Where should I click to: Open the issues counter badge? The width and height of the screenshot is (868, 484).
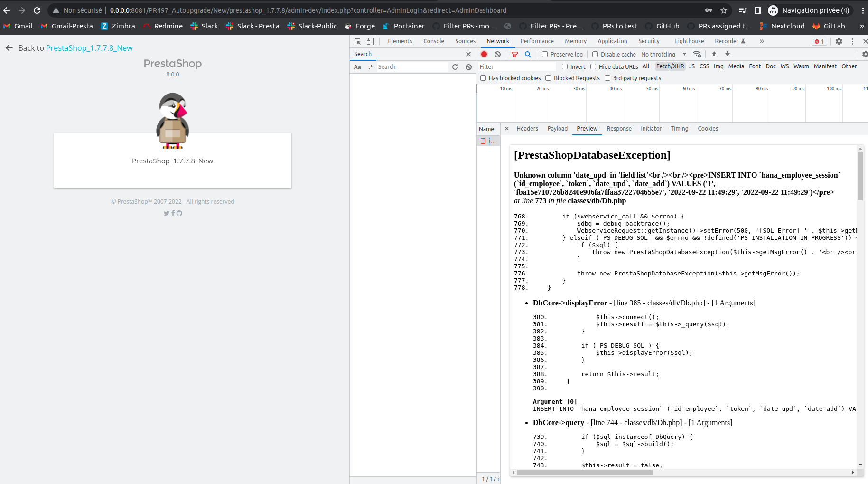click(819, 41)
